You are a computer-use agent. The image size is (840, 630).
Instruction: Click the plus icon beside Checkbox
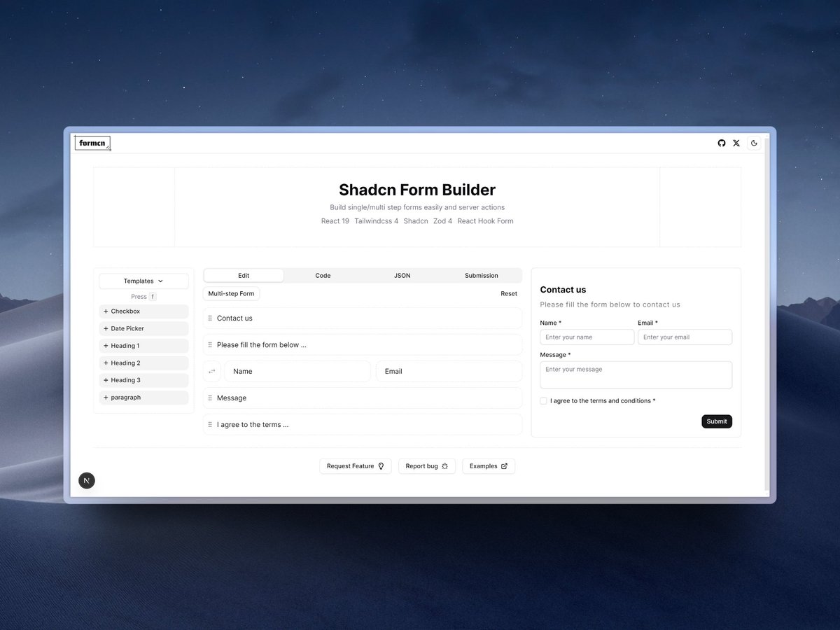click(106, 311)
